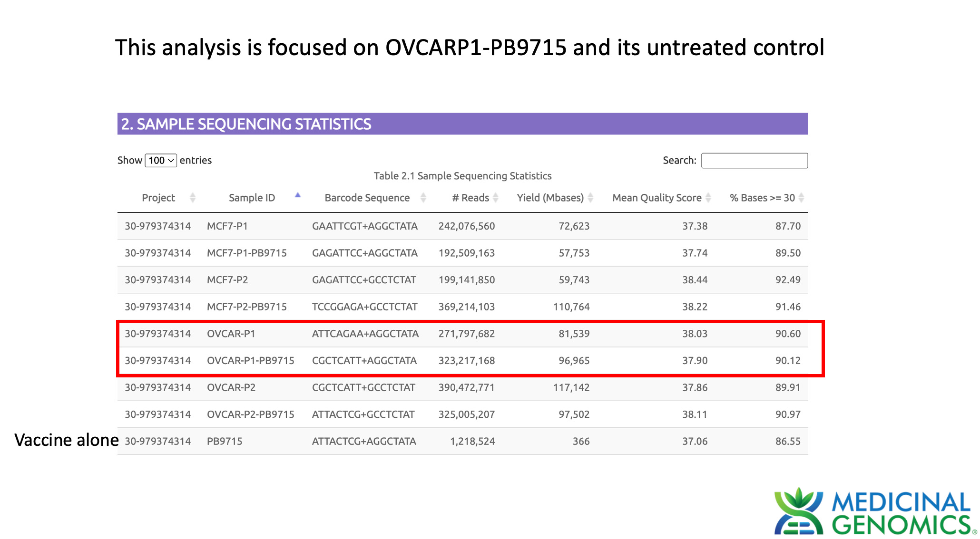The image size is (980, 539).
Task: Click sort arrows next to Project column
Action: pyautogui.click(x=193, y=198)
